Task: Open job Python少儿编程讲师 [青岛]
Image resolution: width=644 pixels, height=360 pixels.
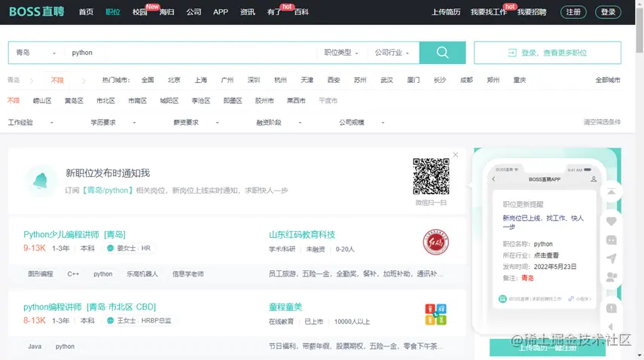Action: [75, 234]
